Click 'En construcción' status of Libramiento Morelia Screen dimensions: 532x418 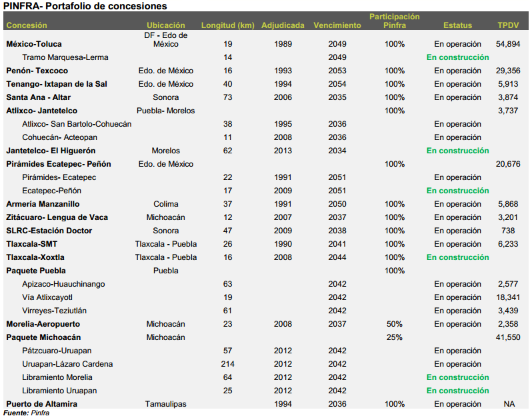(x=458, y=377)
